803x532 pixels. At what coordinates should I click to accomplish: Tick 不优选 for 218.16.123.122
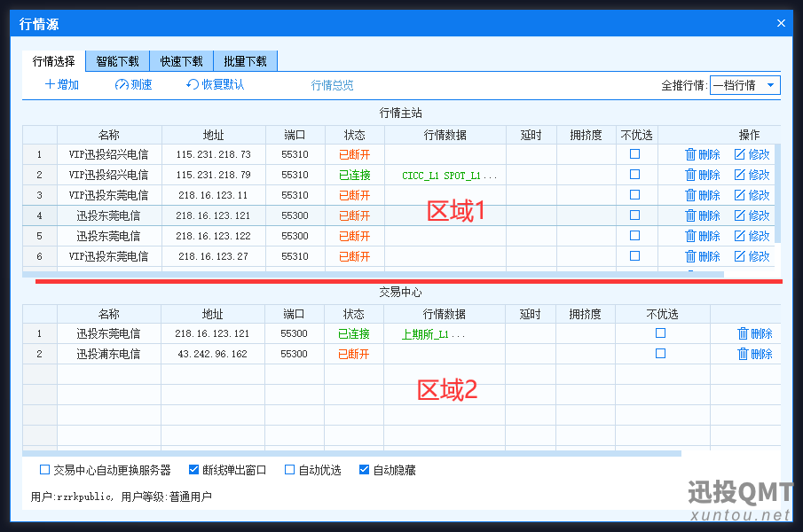(635, 236)
